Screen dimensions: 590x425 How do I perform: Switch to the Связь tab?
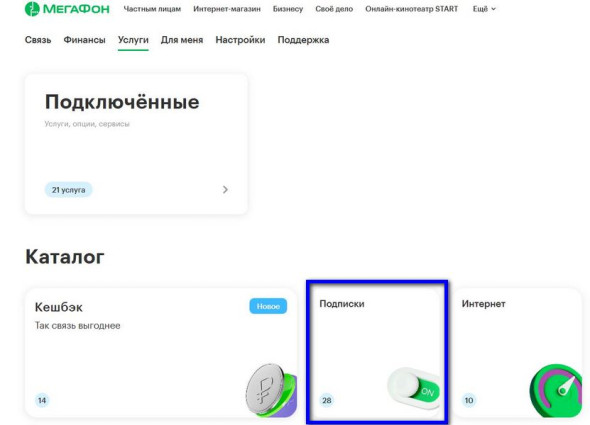(x=38, y=40)
